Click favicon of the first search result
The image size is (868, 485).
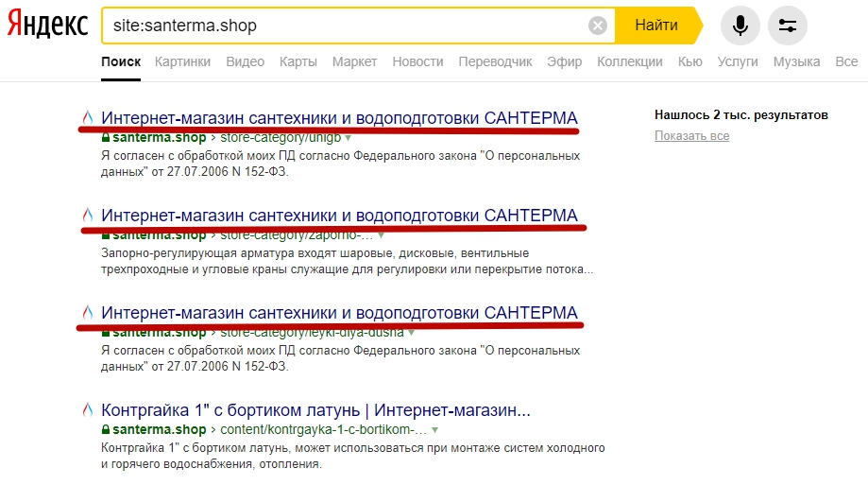pyautogui.click(x=88, y=117)
